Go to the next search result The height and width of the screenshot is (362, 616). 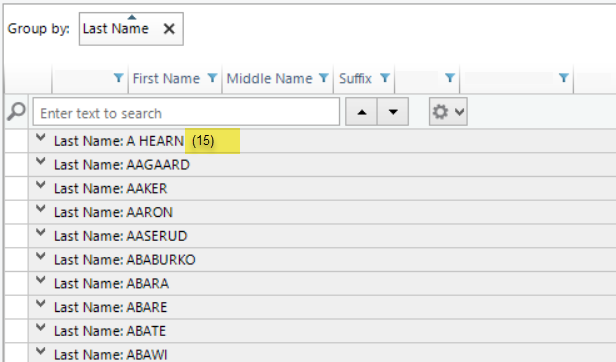click(393, 112)
